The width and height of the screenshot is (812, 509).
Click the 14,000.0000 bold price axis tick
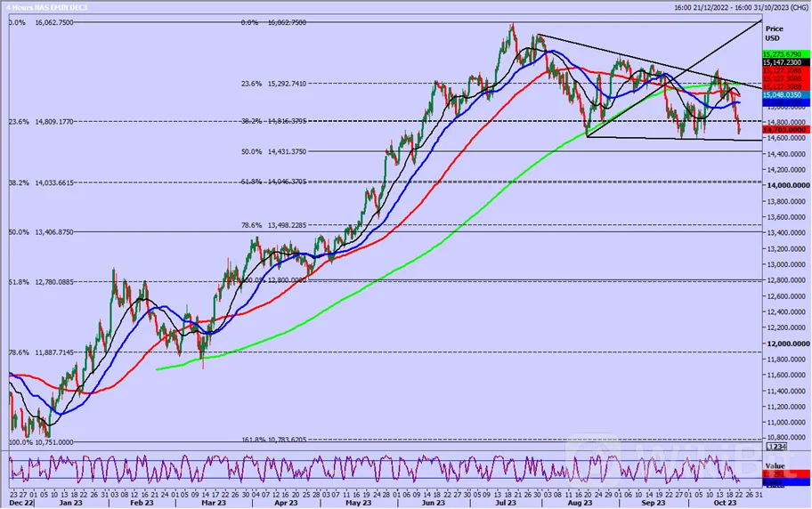(x=788, y=185)
